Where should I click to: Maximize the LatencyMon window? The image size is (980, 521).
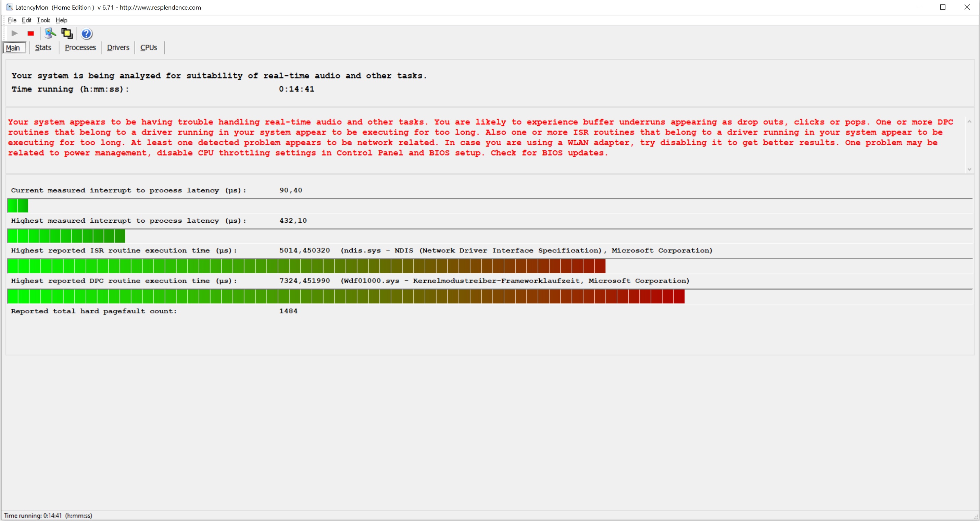(943, 7)
